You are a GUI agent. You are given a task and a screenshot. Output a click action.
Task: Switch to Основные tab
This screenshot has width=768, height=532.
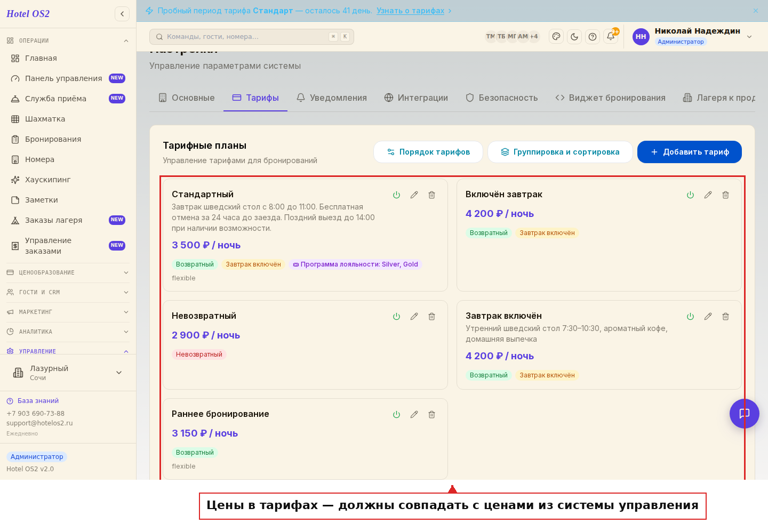click(x=187, y=98)
